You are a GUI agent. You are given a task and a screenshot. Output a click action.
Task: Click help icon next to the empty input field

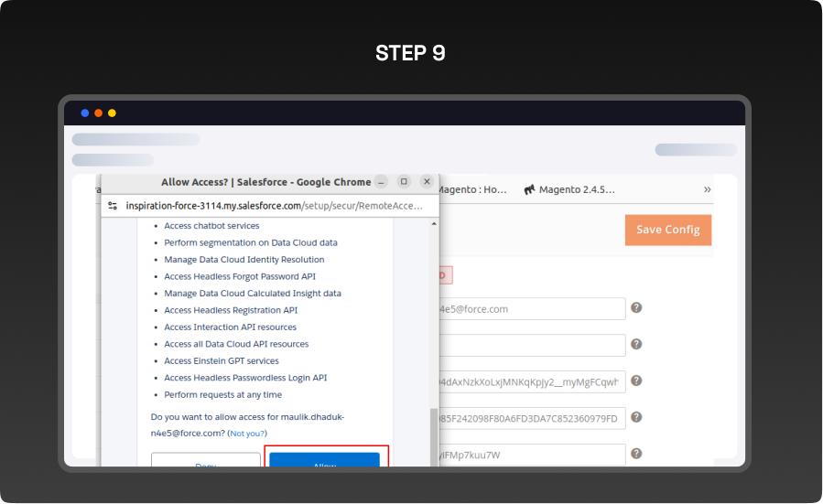click(x=636, y=344)
